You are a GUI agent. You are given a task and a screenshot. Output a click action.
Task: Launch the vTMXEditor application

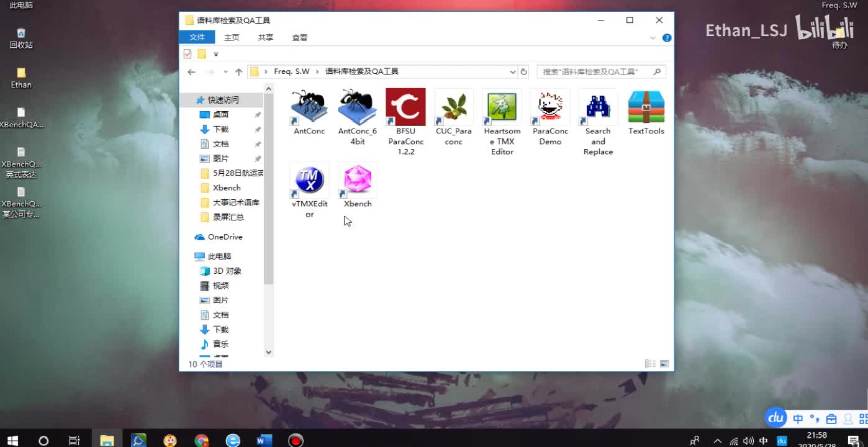(x=309, y=180)
